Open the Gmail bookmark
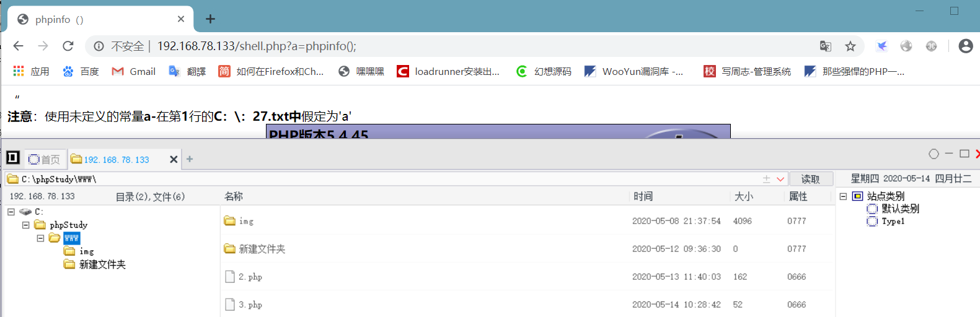The width and height of the screenshot is (980, 317). 133,72
